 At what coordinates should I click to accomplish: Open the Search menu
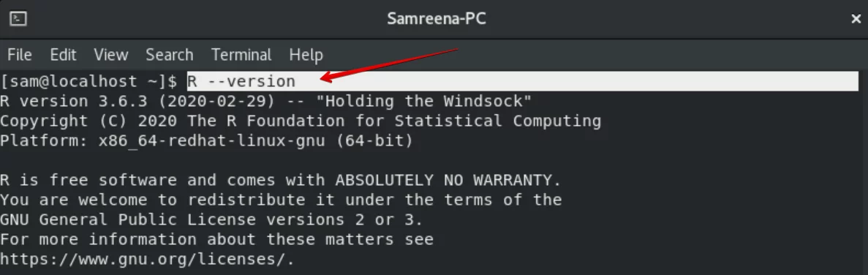(x=170, y=55)
